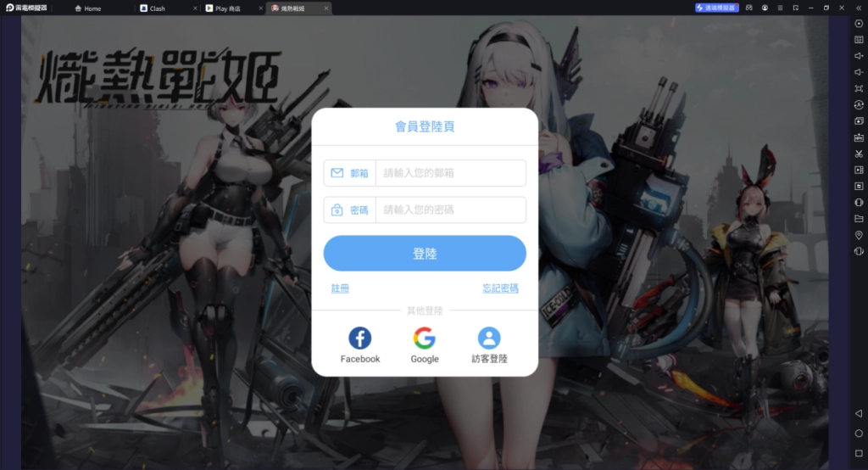Click 其他登陸 section label
Viewport: 868px width, 470px height.
point(425,311)
